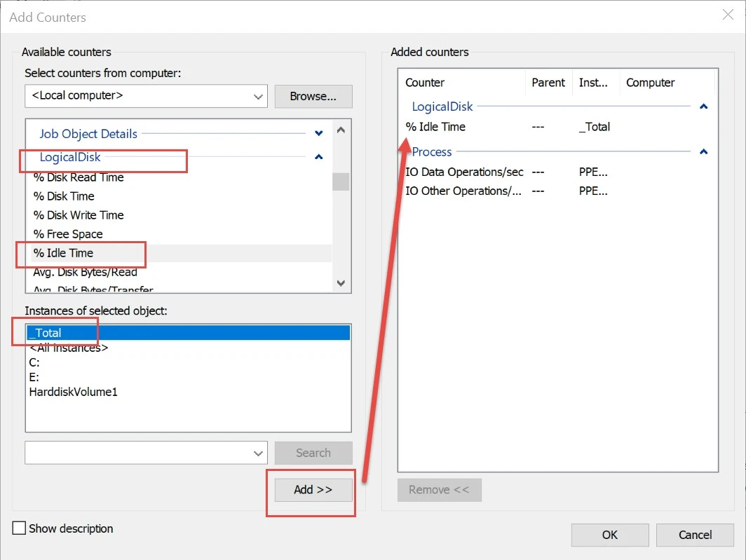This screenshot has height=560, width=746.
Task: Pick the HarddiskVolume1 instance
Action: tap(74, 392)
